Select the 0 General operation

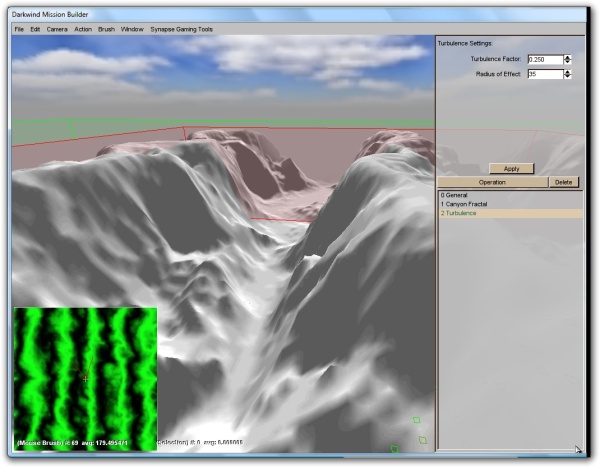pyautogui.click(x=458, y=194)
